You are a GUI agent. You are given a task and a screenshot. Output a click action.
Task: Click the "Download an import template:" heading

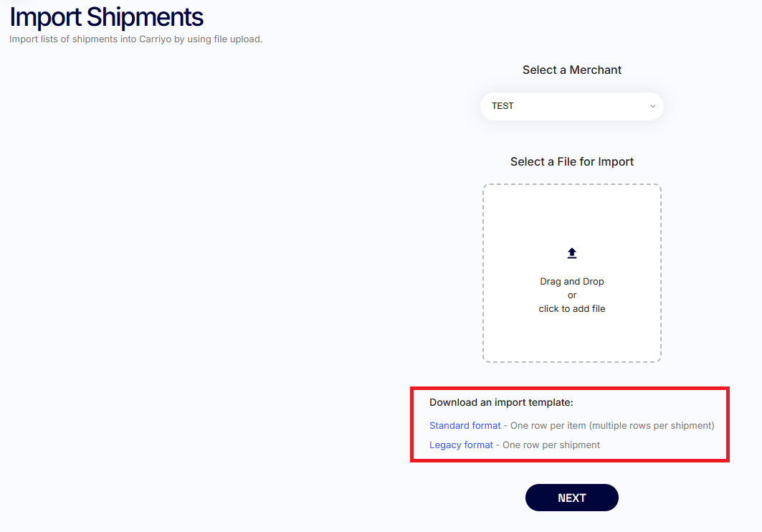(501, 403)
